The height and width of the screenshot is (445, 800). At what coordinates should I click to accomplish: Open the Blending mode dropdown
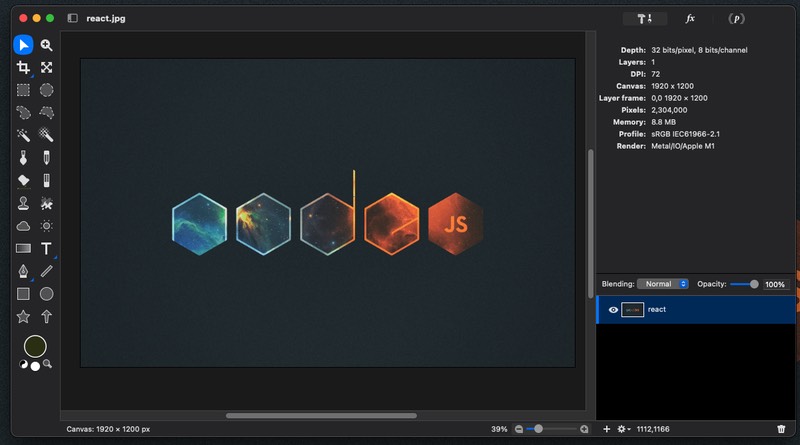click(663, 284)
